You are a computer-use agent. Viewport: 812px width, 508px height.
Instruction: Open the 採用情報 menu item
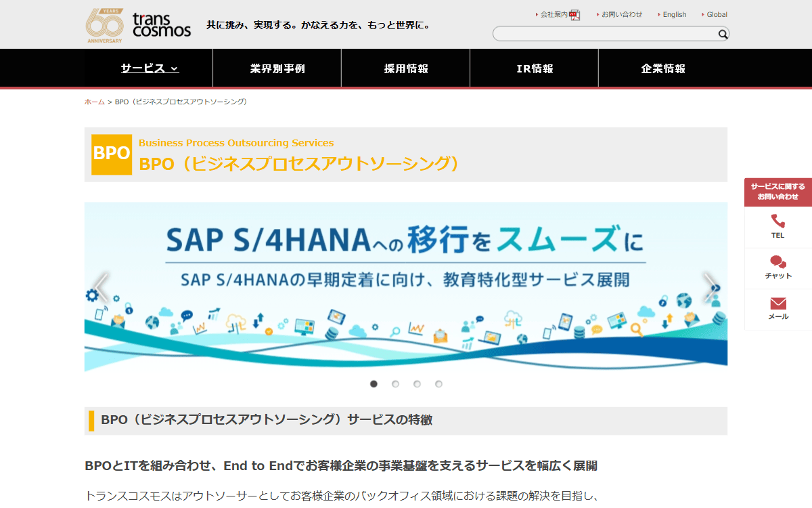tap(406, 68)
